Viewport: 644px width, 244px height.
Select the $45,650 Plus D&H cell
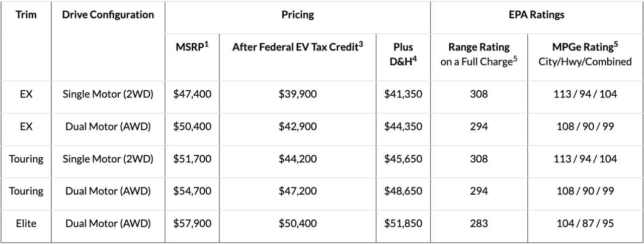[404, 159]
